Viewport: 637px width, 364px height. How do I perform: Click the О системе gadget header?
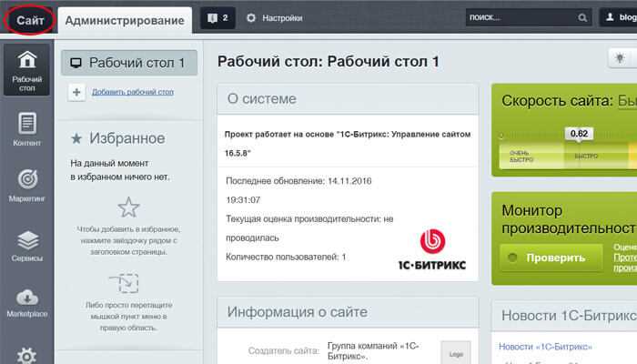(348, 99)
